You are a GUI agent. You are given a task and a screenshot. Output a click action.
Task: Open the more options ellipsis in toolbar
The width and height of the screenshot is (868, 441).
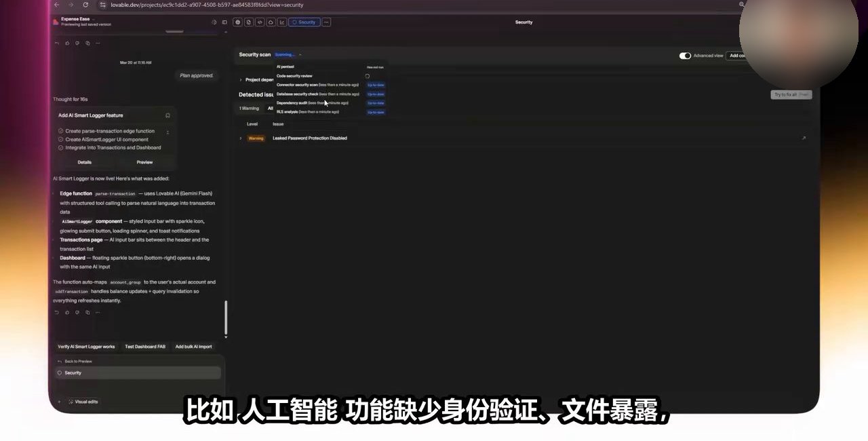click(x=326, y=22)
